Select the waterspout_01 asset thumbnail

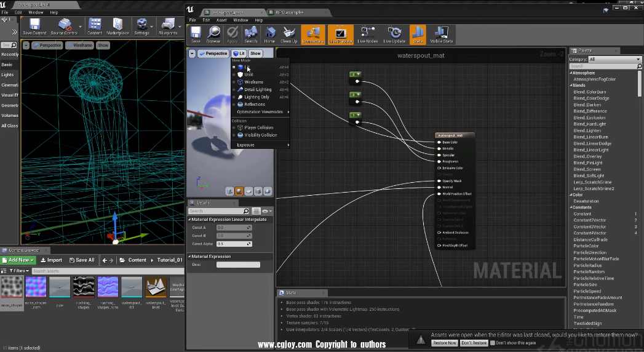click(x=132, y=287)
